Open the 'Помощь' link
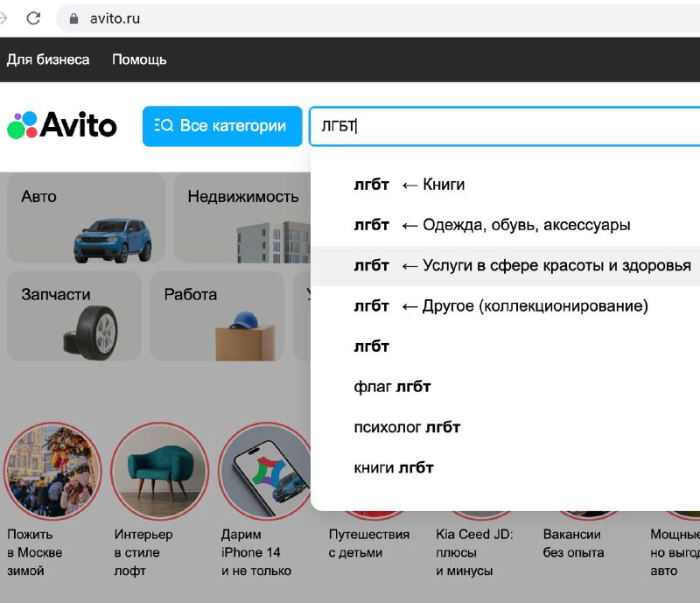Image resolution: width=700 pixels, height=603 pixels. click(139, 60)
